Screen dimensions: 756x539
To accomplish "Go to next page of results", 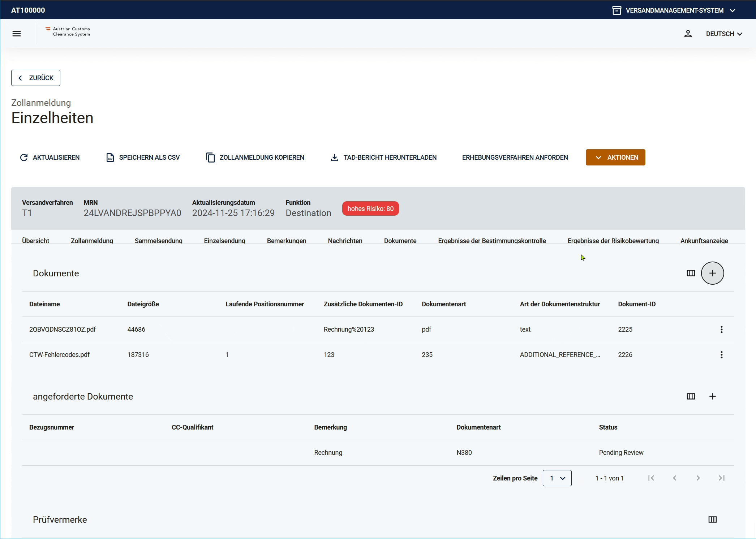I will coord(698,478).
